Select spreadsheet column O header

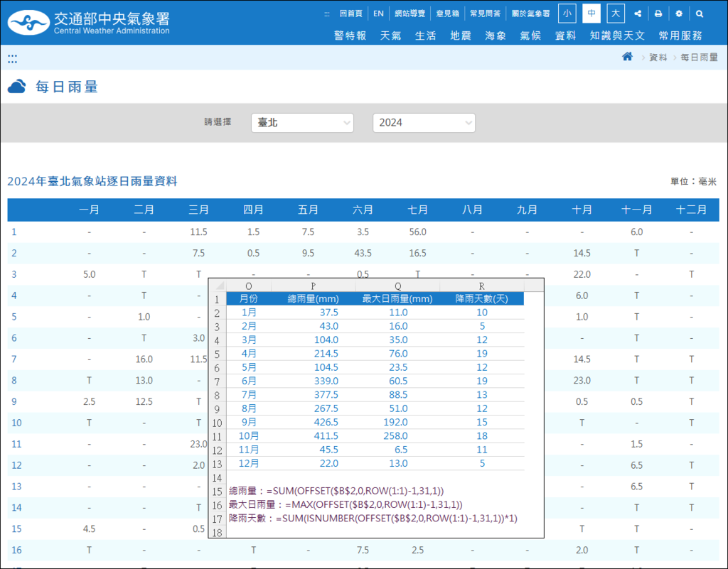pos(248,286)
